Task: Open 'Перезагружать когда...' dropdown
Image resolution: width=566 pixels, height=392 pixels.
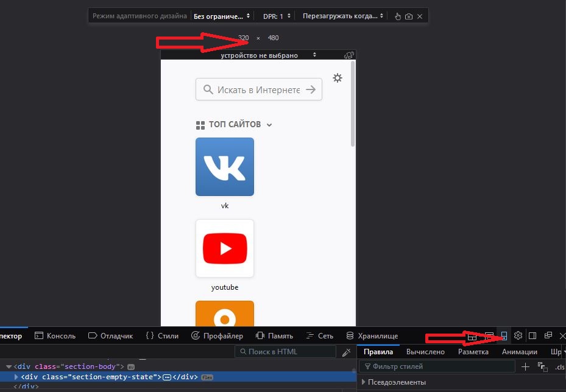Action: 342,16
